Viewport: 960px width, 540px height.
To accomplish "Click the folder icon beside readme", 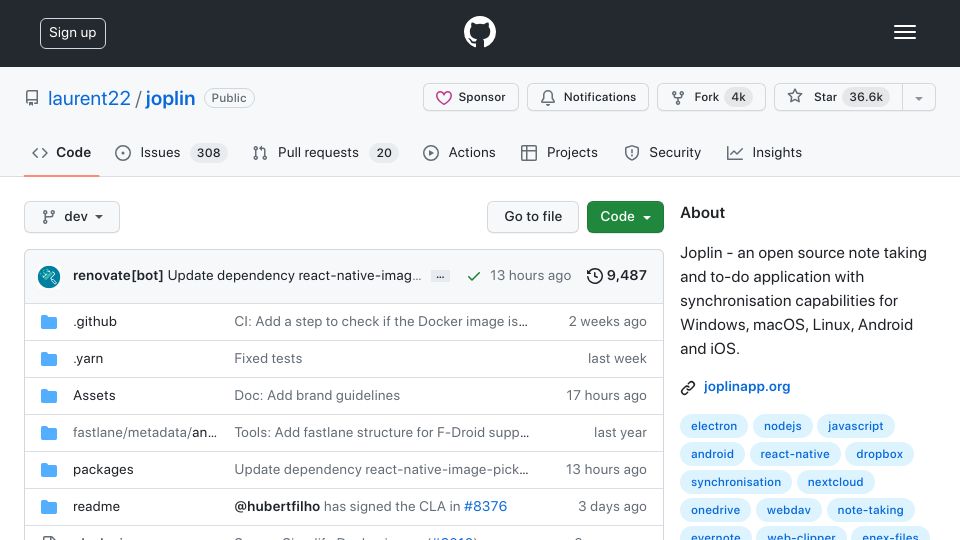I will [x=49, y=507].
